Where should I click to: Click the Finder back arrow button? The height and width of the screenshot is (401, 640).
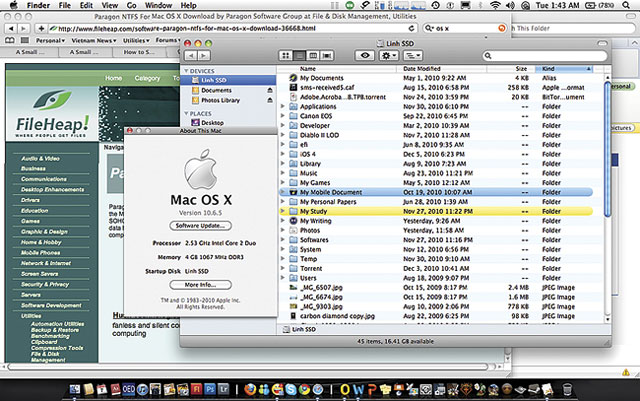click(189, 54)
